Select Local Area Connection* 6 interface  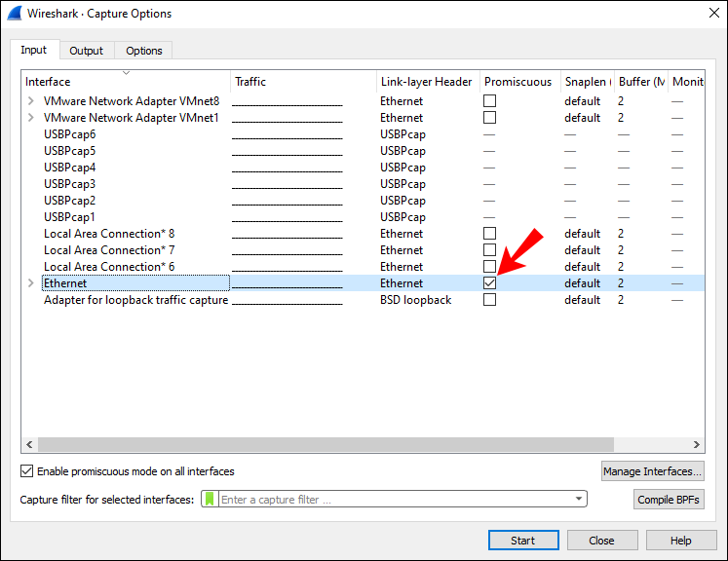[109, 267]
